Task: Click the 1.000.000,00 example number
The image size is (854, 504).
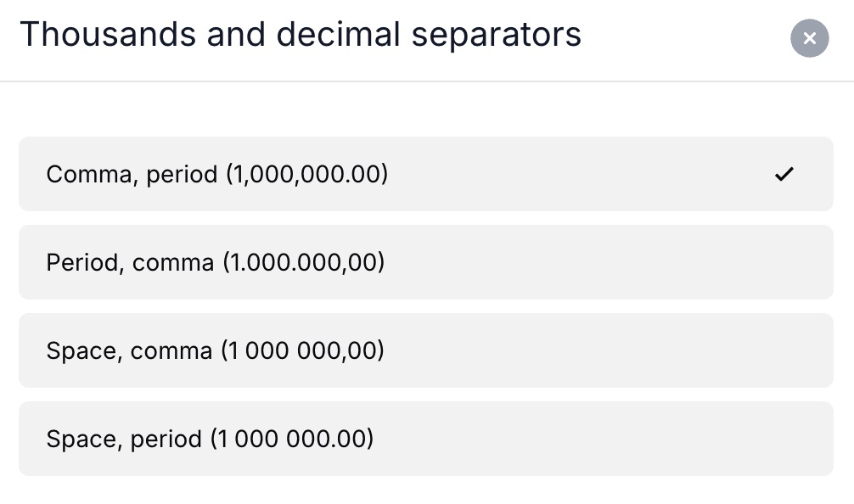Action: [304, 262]
